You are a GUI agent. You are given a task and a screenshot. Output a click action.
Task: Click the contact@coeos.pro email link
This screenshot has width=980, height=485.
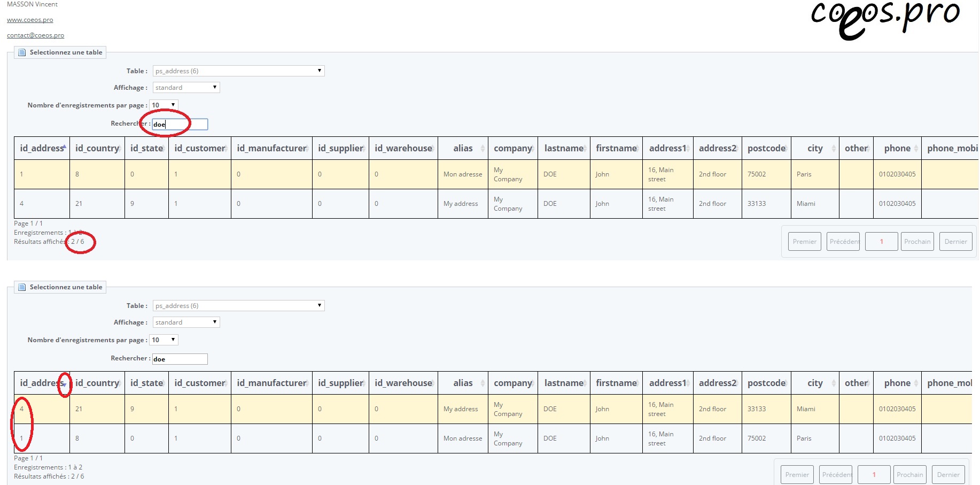pyautogui.click(x=35, y=35)
